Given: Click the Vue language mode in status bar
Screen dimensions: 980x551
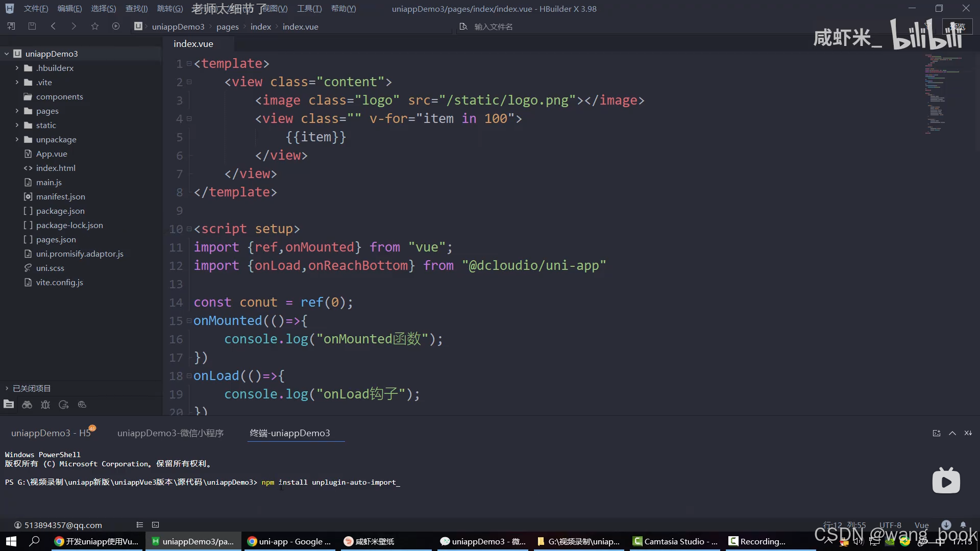Looking at the screenshot, I should tap(921, 525).
